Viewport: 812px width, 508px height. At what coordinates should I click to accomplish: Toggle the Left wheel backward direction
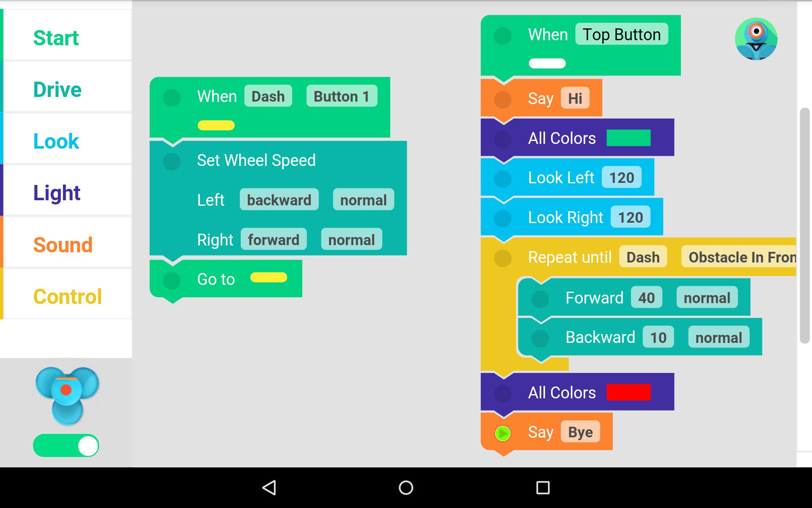tap(279, 199)
